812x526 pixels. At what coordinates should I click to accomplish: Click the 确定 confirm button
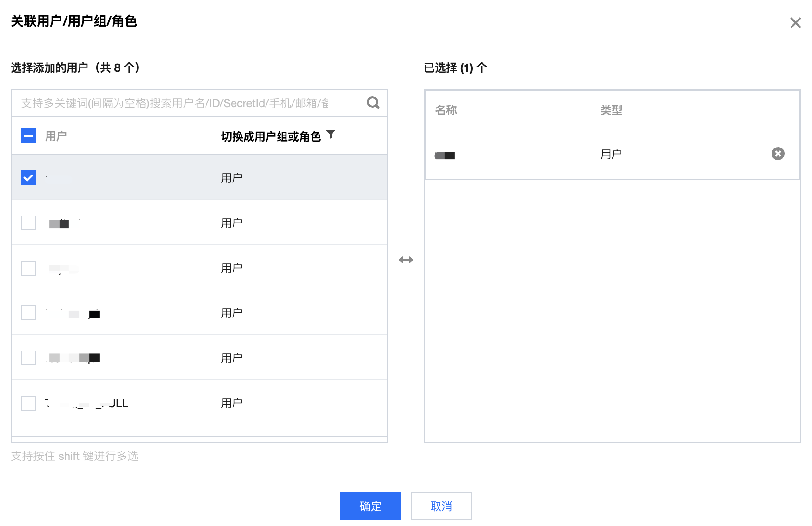[x=370, y=506]
